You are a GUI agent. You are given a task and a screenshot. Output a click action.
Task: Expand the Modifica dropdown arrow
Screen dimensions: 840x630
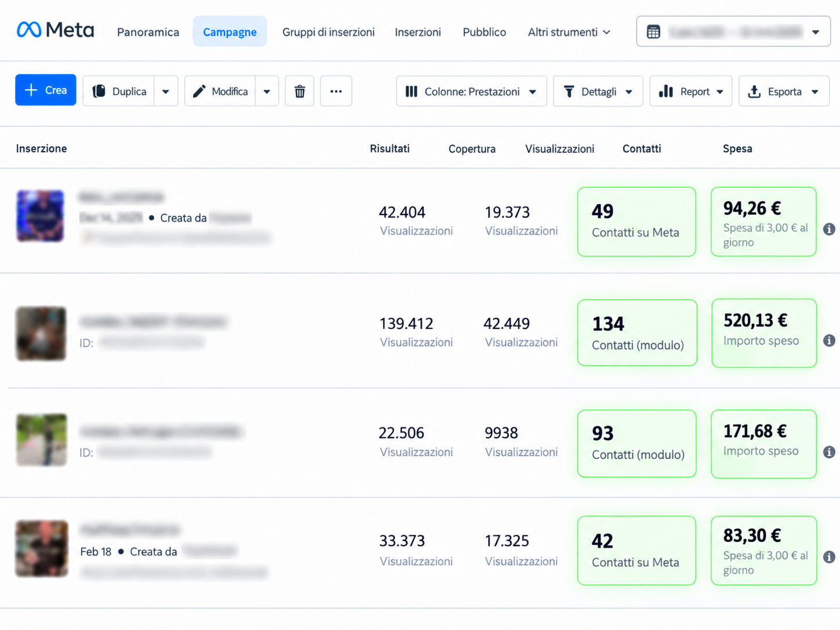(267, 91)
